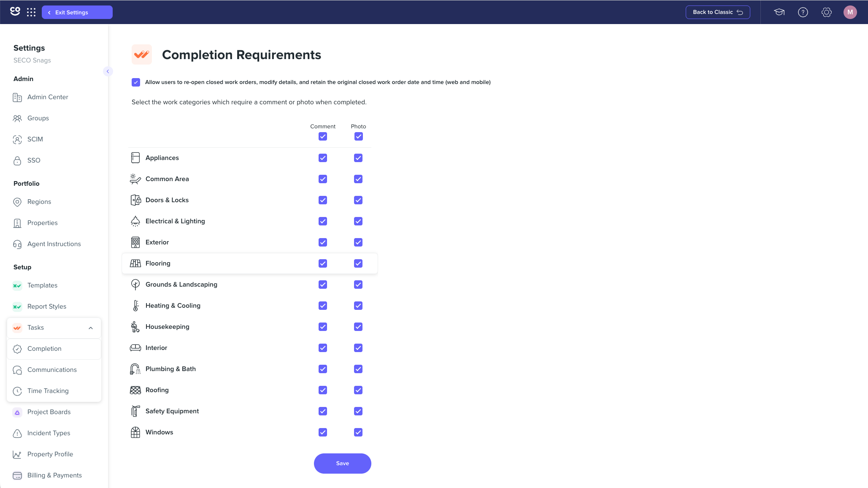
Task: Open Time Tracking settings page
Action: click(54, 391)
